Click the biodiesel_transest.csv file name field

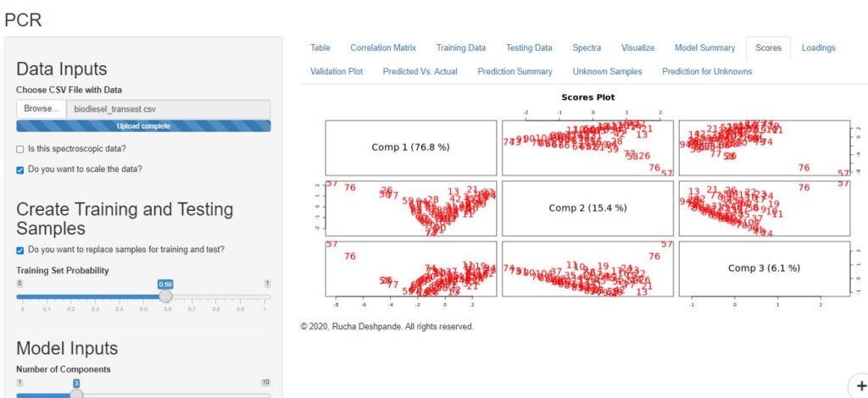point(168,109)
